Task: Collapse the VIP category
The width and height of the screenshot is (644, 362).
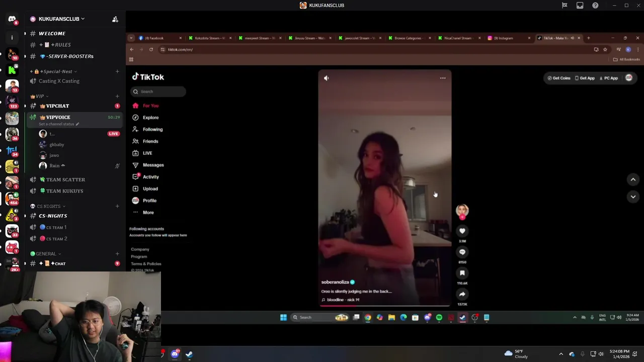Action: pos(39,96)
